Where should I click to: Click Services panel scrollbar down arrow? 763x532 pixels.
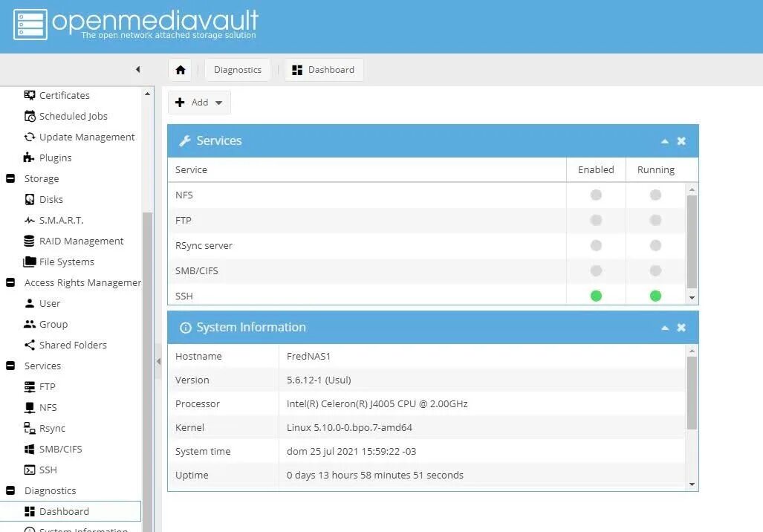692,298
